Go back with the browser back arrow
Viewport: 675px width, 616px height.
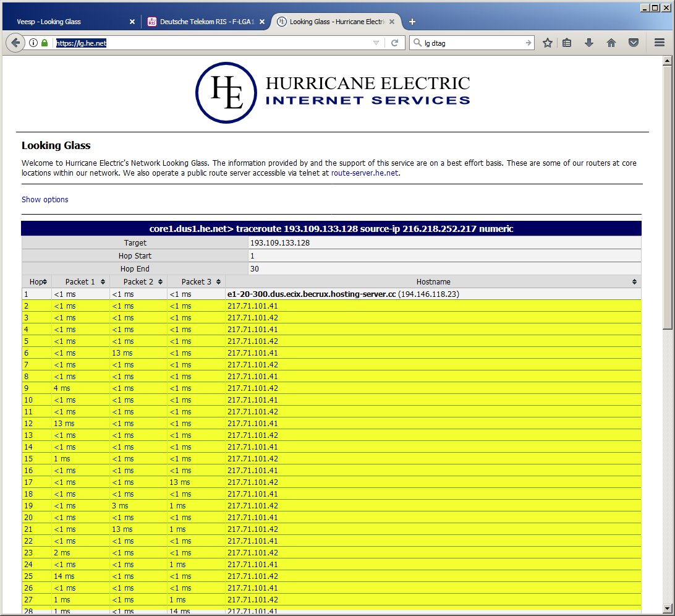coord(15,43)
